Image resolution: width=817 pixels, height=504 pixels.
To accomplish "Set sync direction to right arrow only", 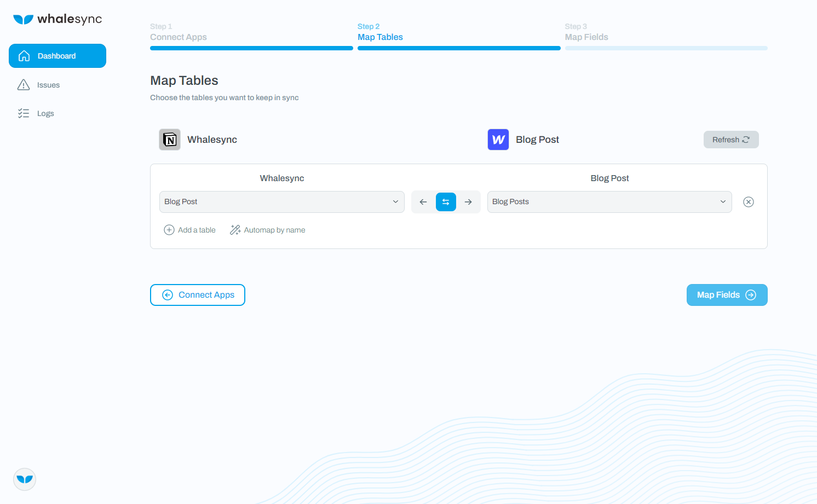I will 468,201.
